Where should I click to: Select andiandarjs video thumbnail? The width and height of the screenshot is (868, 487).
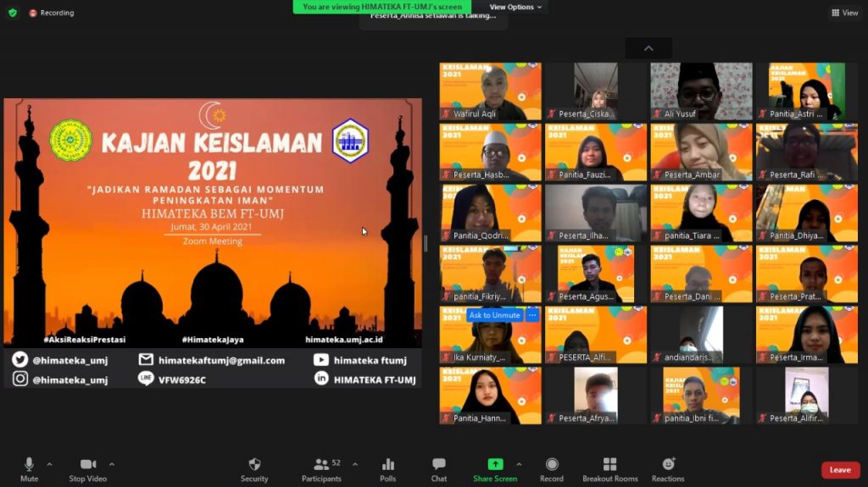click(701, 335)
